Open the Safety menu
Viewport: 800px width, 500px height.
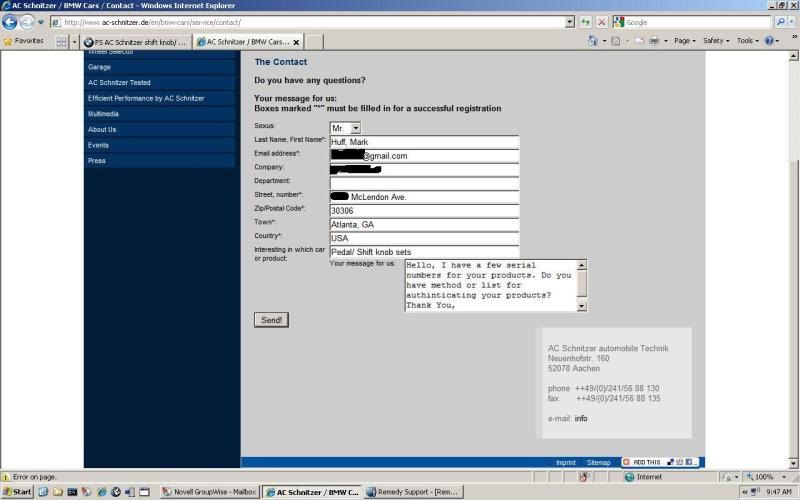(715, 41)
